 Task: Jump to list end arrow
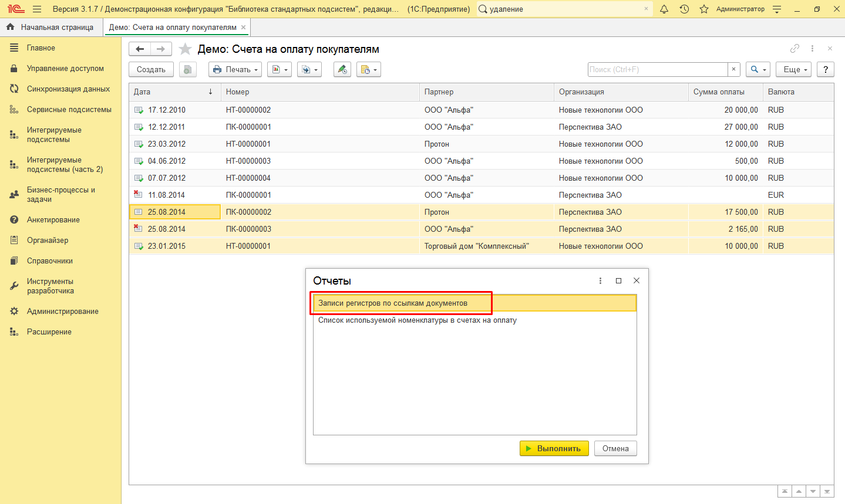click(x=827, y=492)
